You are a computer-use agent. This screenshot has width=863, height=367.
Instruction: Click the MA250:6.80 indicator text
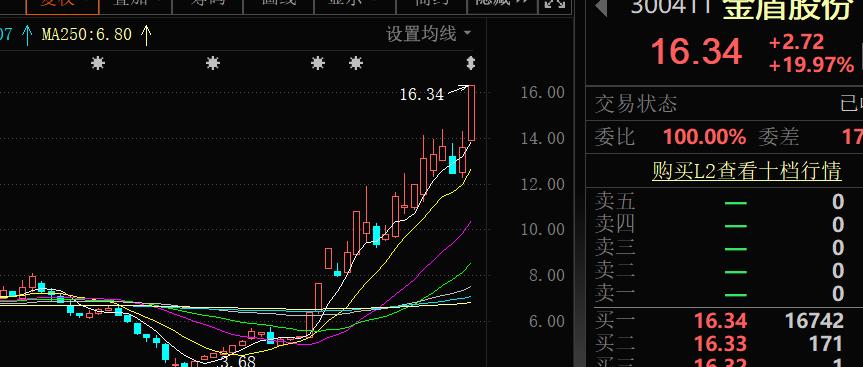click(87, 35)
